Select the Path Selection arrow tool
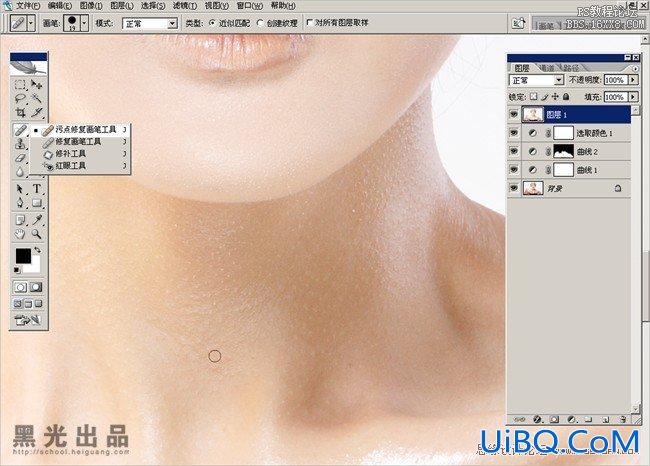 20,189
